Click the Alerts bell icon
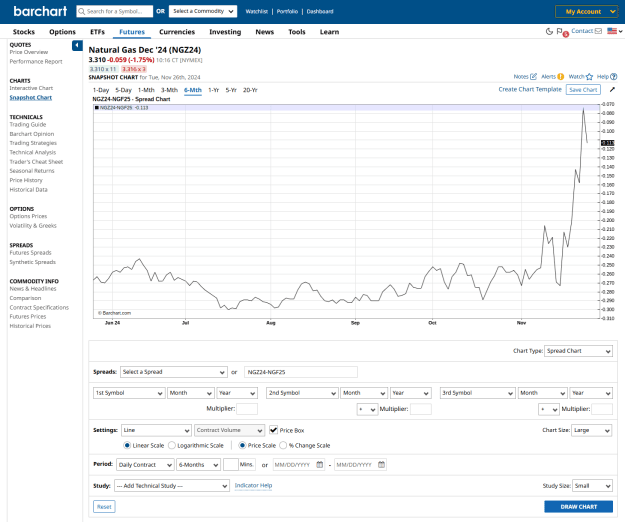This screenshot has width=625, height=522. point(560,77)
